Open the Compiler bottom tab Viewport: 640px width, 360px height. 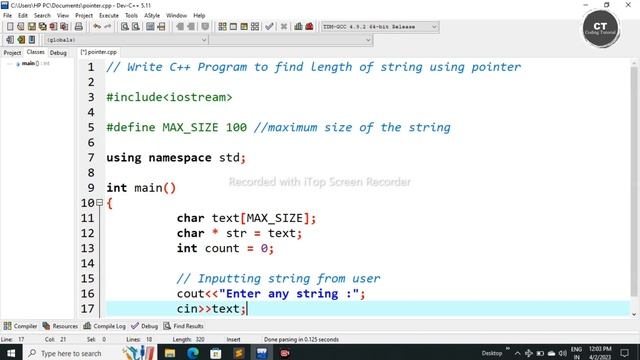(x=20, y=326)
